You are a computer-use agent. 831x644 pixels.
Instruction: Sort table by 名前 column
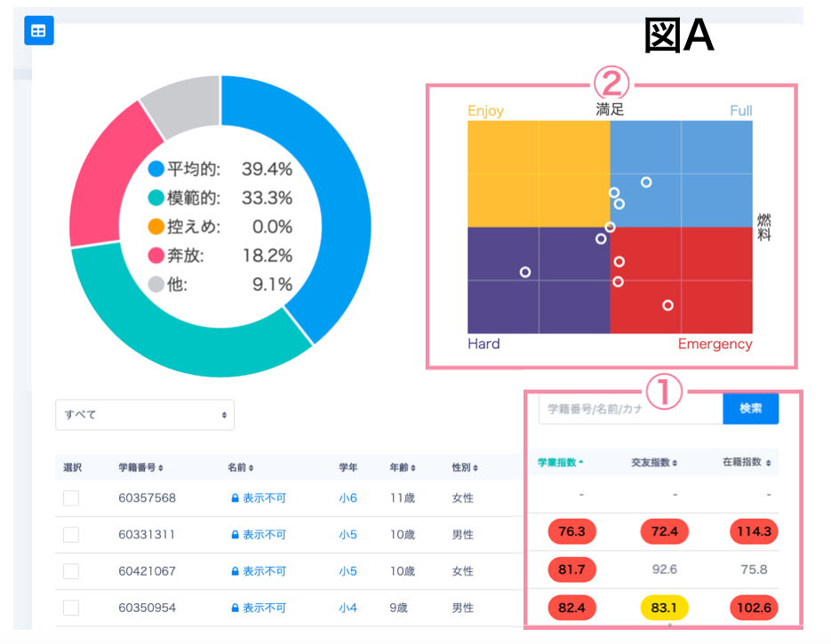click(x=241, y=467)
